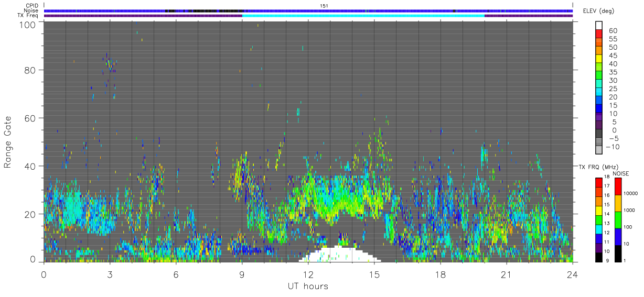
Task: Click the red top segment of ELEV color bar
Action: tap(599, 34)
